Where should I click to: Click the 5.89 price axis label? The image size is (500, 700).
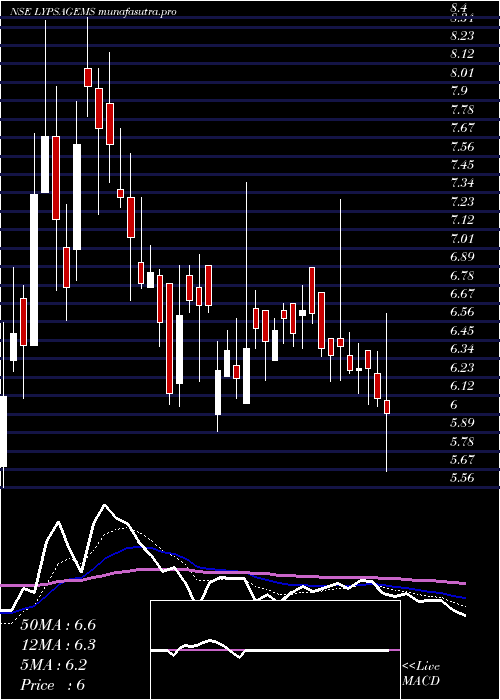[x=462, y=424]
